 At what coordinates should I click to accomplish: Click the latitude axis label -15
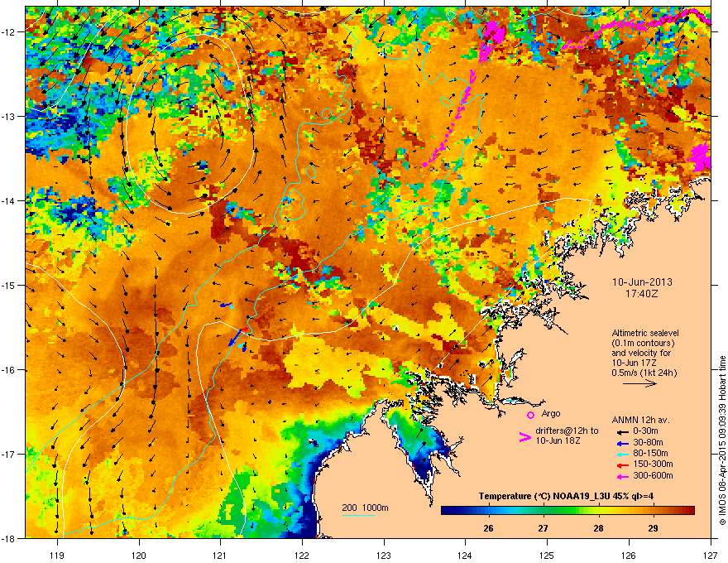tap(8, 285)
